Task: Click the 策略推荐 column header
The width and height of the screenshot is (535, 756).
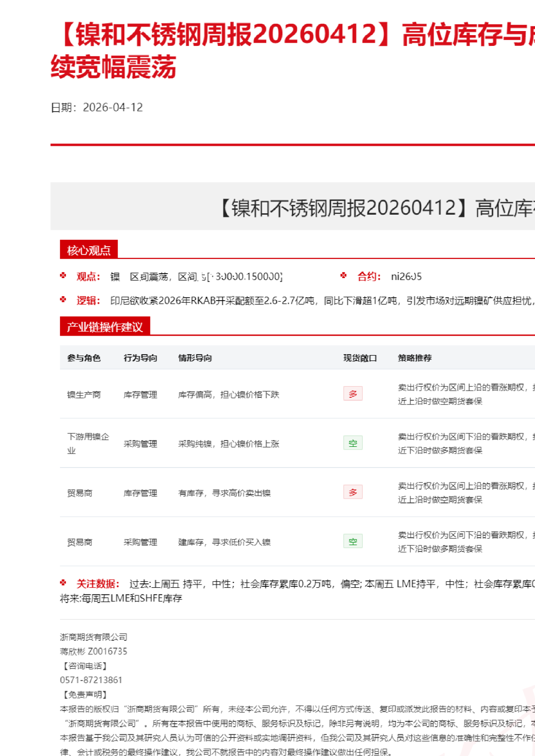Action: click(x=414, y=358)
